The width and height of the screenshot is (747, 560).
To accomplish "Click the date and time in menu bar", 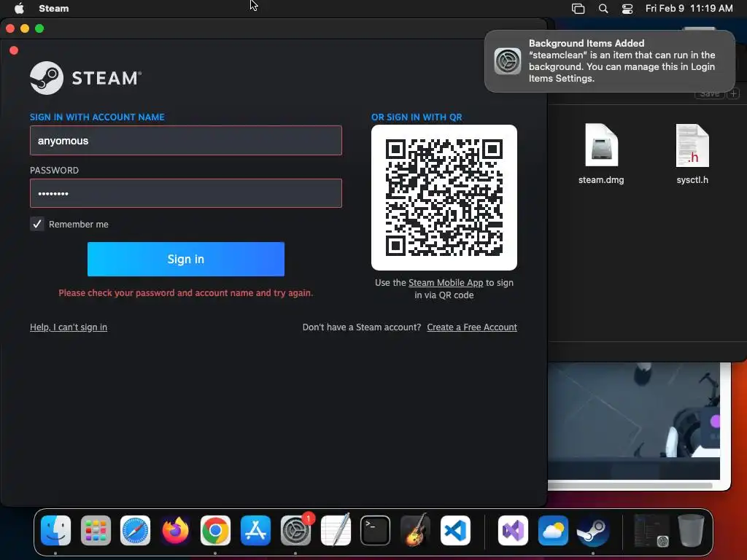I will coord(689,8).
